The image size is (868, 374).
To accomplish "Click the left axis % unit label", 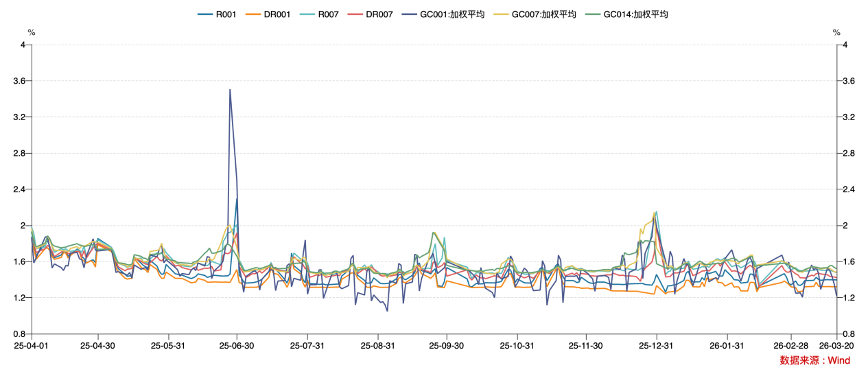I will tap(31, 32).
